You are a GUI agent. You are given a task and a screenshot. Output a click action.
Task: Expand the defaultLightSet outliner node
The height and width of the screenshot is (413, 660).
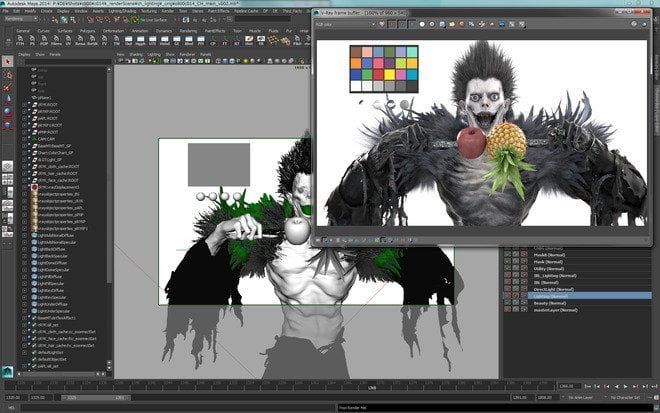[x=24, y=352]
